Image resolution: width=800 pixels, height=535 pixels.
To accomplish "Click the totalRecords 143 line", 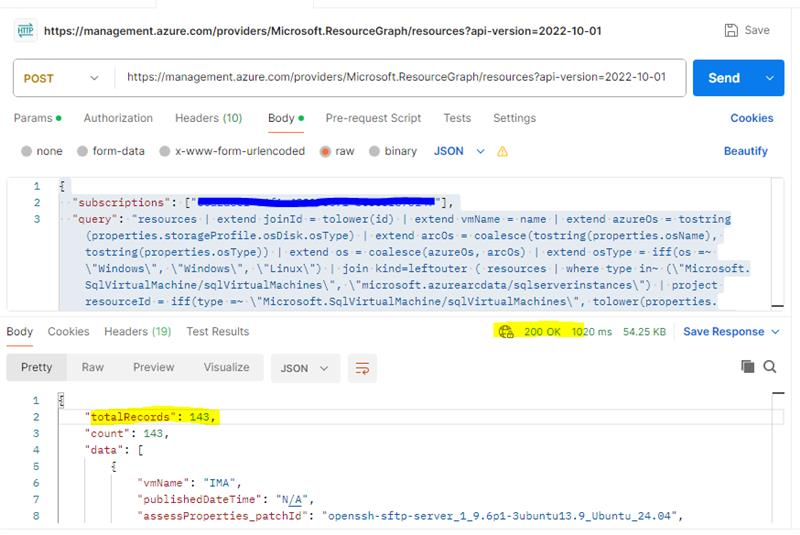I will point(153,417).
